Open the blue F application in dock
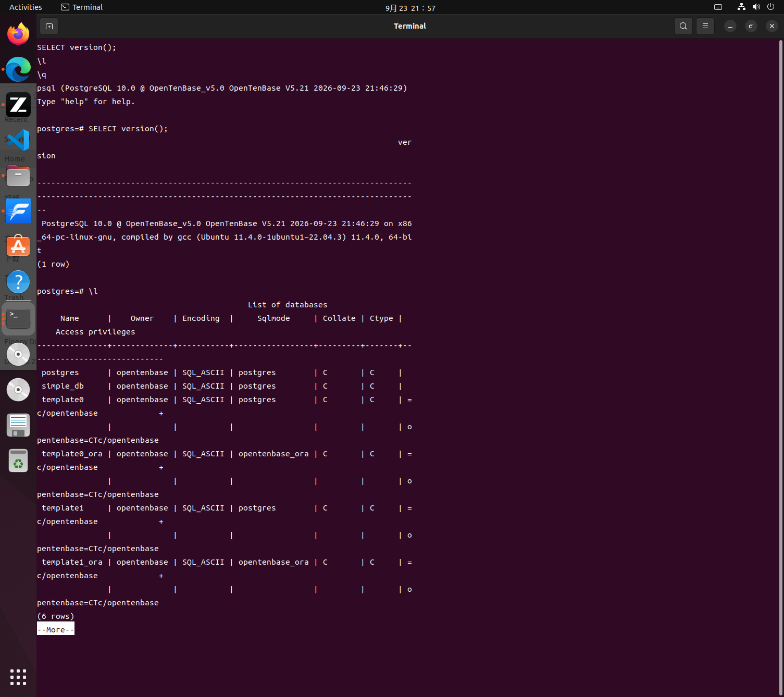Screen dimensions: 784x697 pyautogui.click(x=18, y=211)
